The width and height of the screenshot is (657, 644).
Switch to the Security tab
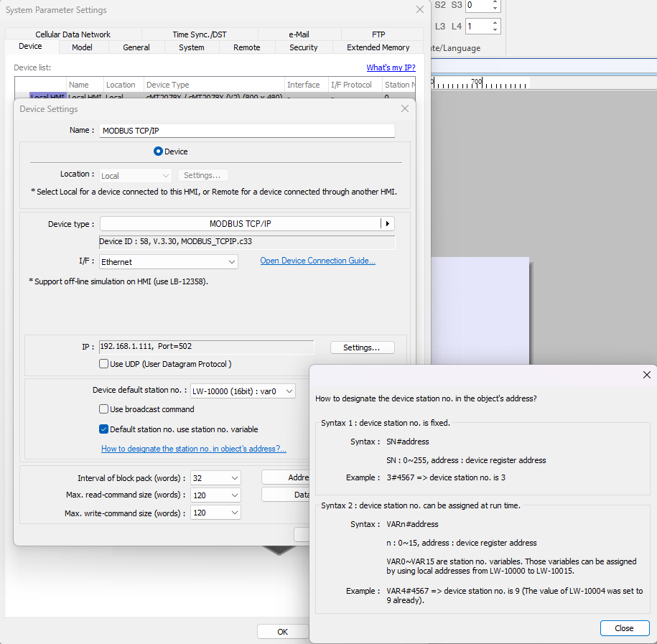click(303, 47)
